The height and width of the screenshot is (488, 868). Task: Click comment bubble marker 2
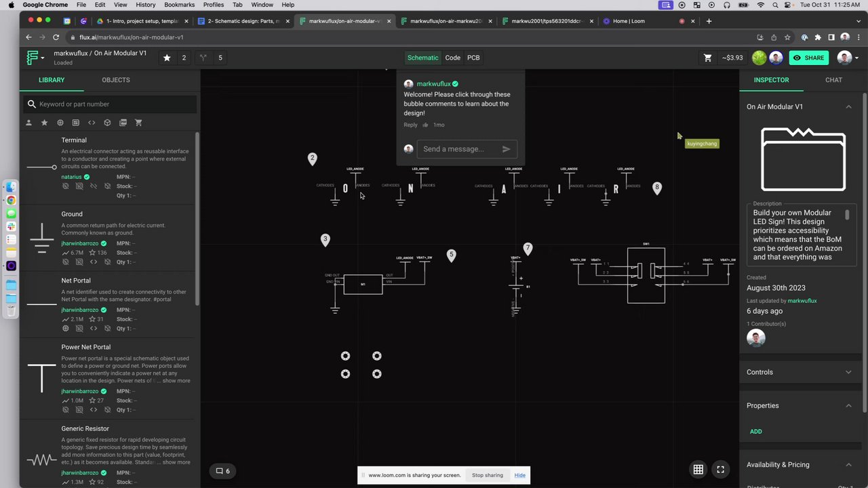pos(312,159)
